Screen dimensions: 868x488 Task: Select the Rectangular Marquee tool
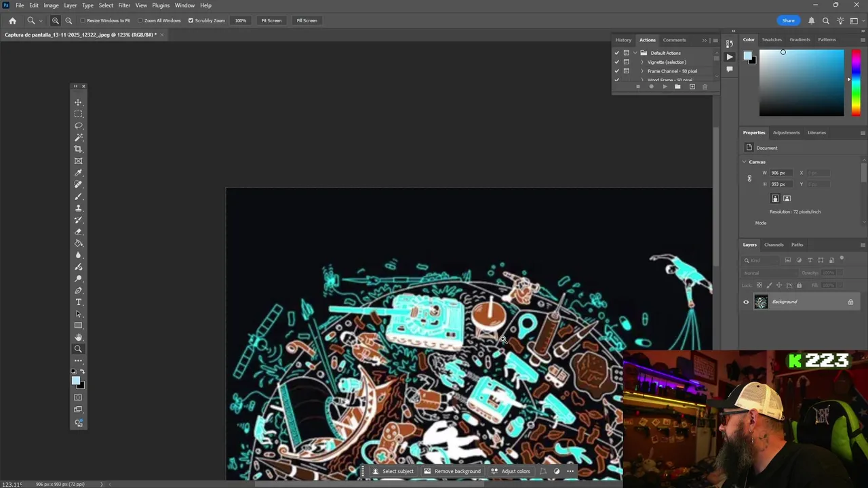click(x=78, y=114)
